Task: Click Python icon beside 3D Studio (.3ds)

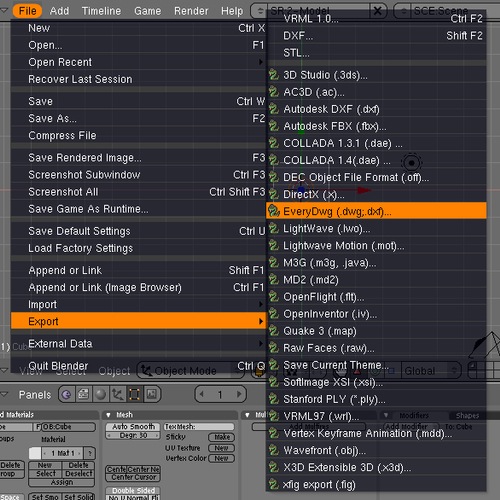Action: tap(274, 75)
